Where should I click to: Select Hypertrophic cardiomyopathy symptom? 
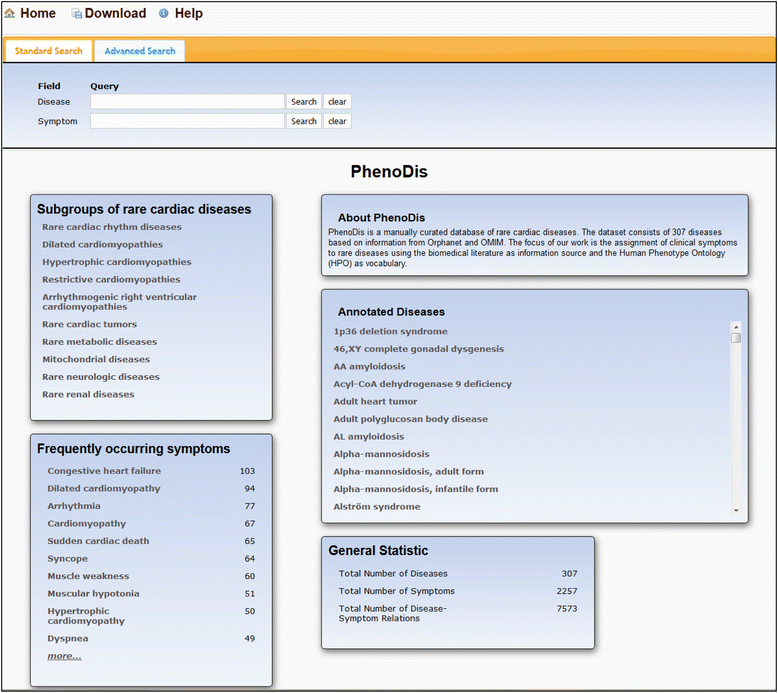[x=86, y=616]
